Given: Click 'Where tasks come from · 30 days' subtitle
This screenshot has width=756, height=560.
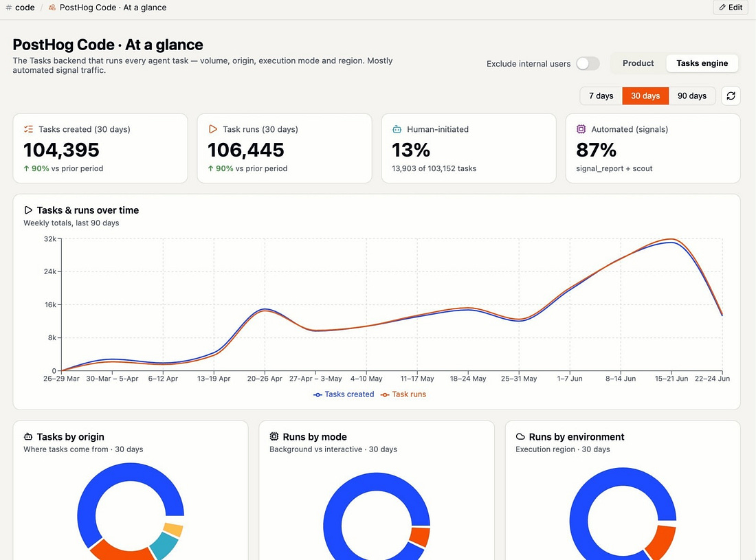Looking at the screenshot, I should click(83, 449).
